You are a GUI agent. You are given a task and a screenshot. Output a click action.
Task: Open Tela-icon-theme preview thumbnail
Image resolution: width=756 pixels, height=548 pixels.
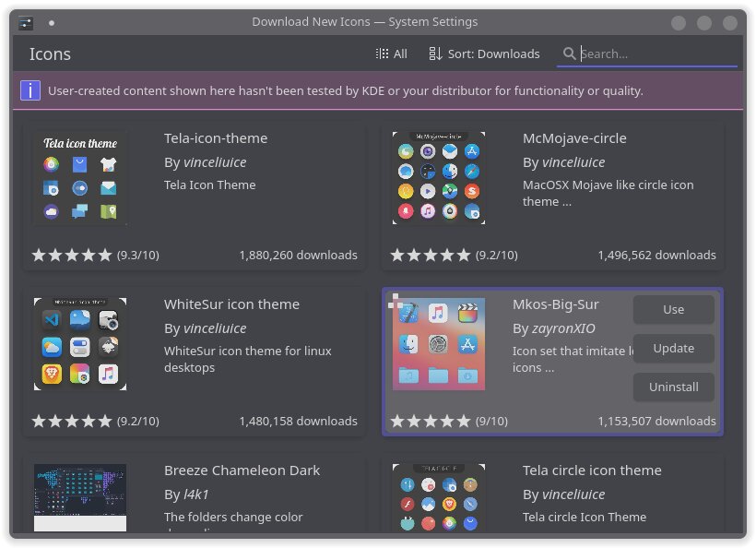click(80, 178)
